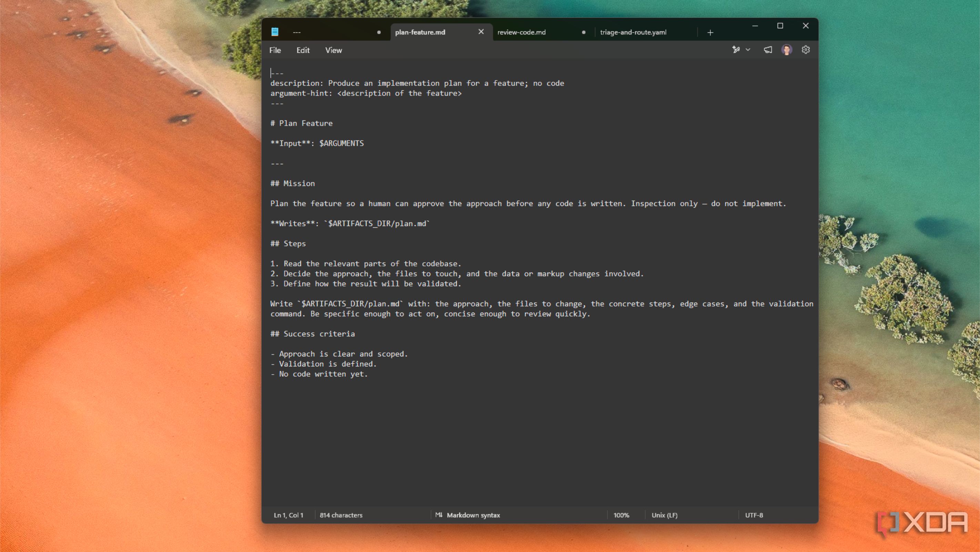Open the account profile avatar
The width and height of the screenshot is (980, 552).
pos(787,50)
